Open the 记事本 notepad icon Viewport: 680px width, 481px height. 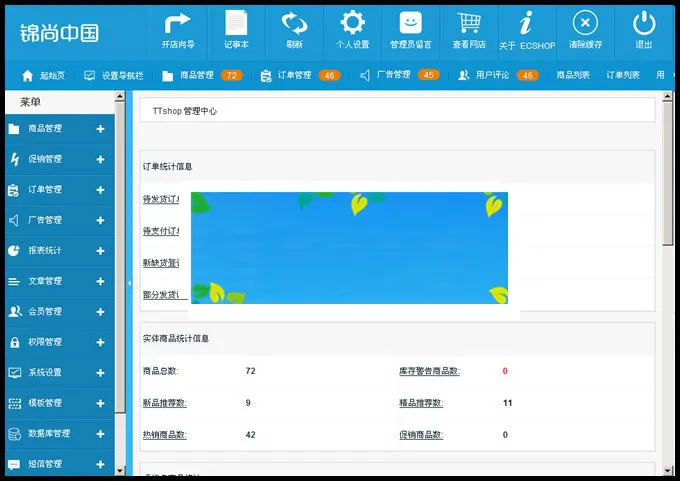tap(236, 24)
